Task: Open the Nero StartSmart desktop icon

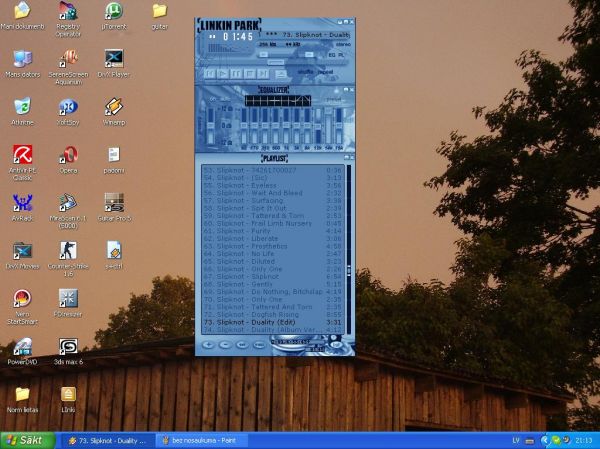Action: [22, 307]
